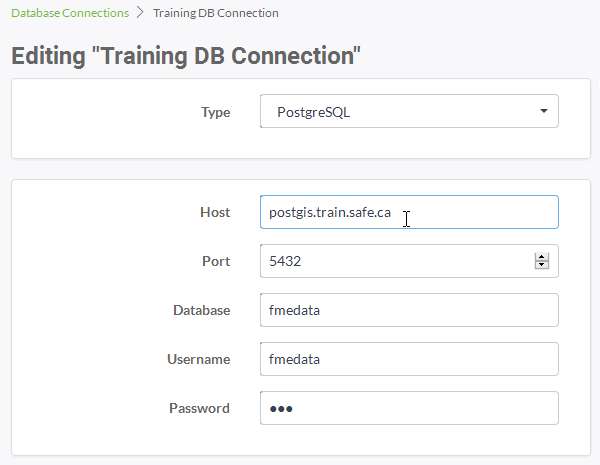Click the masked dots in Password box

point(281,409)
